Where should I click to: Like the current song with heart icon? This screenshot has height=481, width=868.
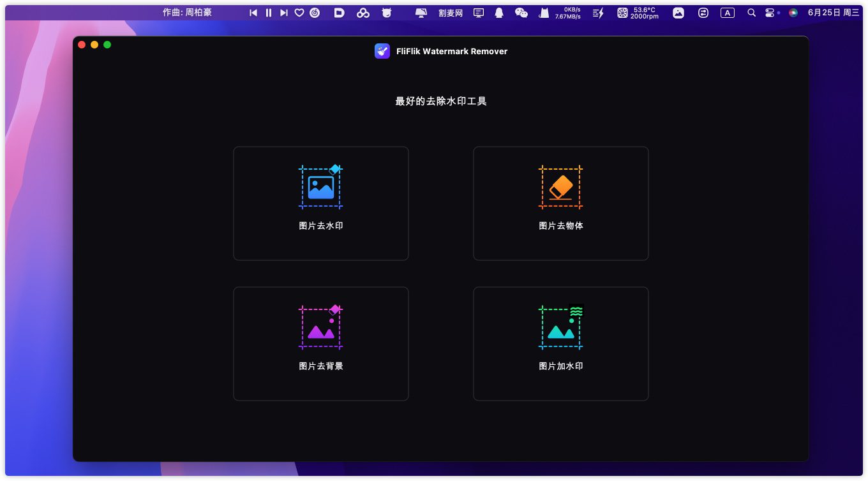[x=299, y=13]
